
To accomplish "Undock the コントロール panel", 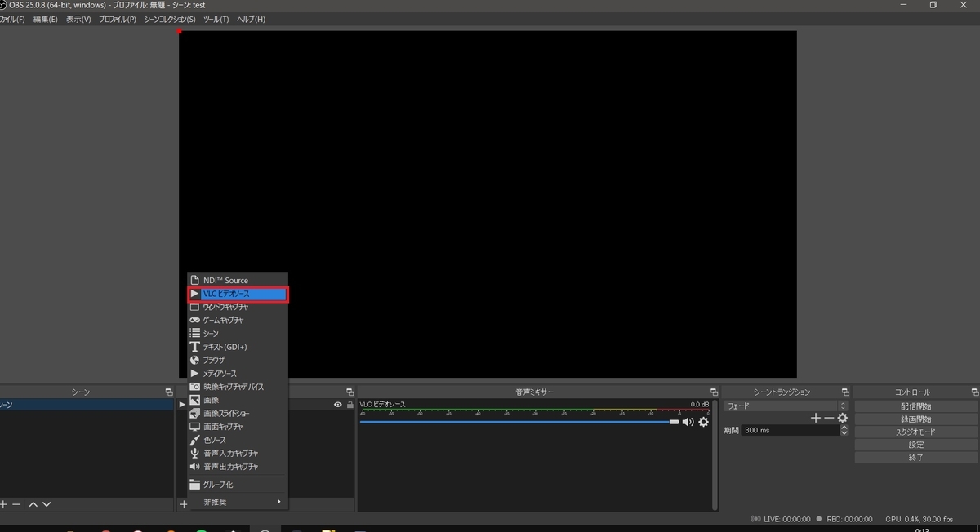I will tap(973, 392).
